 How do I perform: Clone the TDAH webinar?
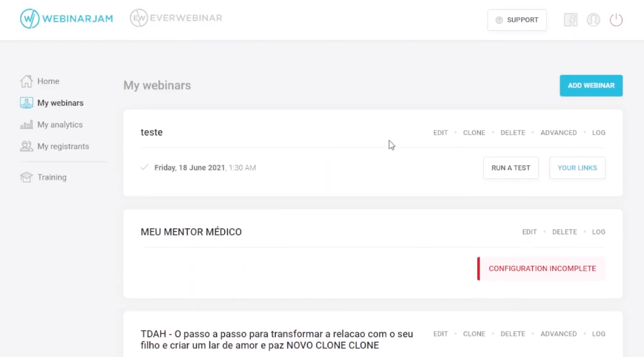click(474, 334)
